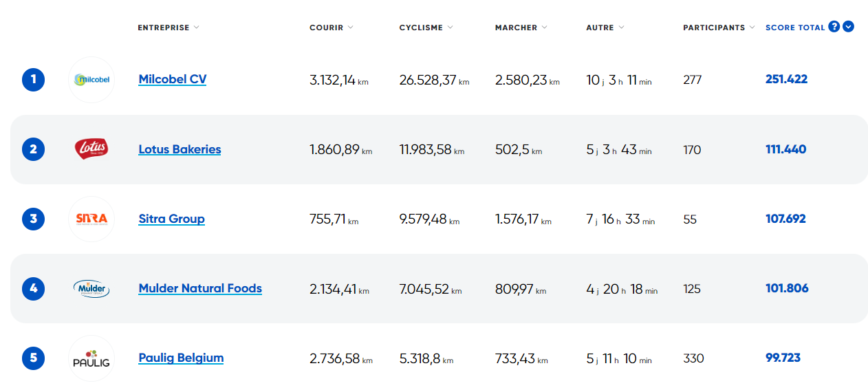The height and width of the screenshot is (390, 868).
Task: Click the Lotus Bakeries logo
Action: (91, 149)
